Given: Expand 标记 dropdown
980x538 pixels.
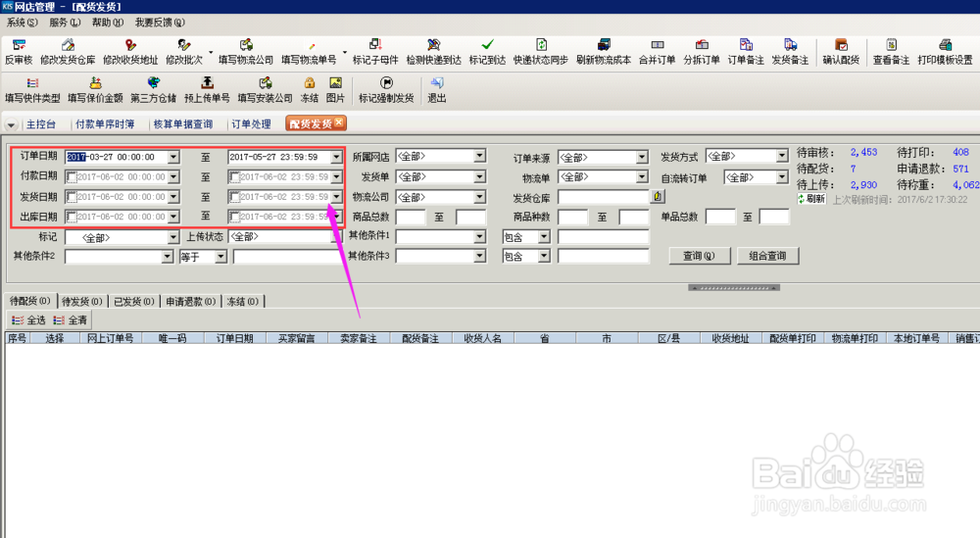Looking at the screenshot, I should (x=173, y=237).
